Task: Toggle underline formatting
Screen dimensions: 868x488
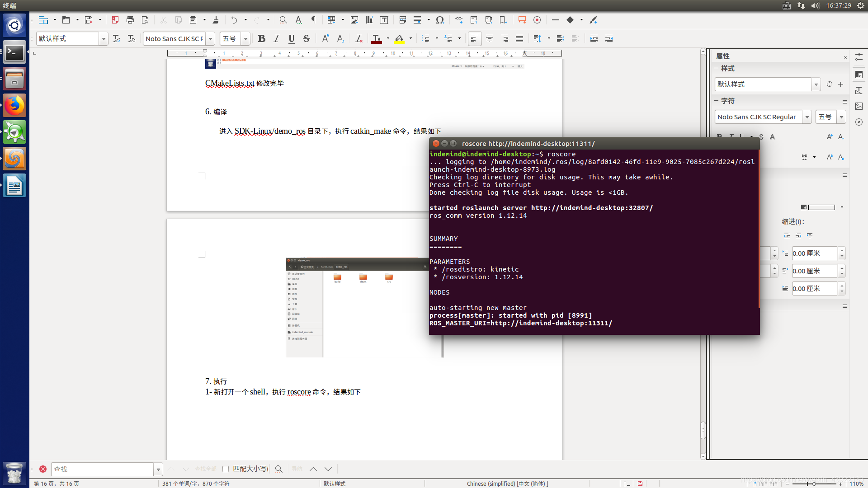Action: tap(292, 39)
